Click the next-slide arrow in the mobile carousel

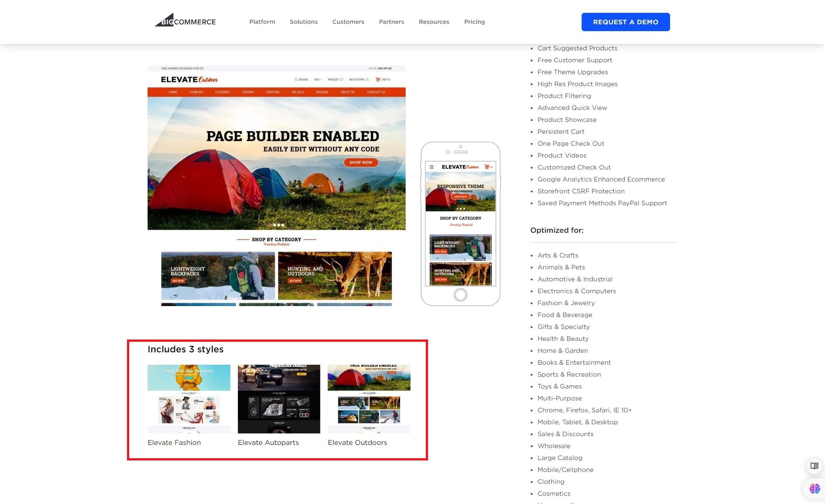[493, 191]
